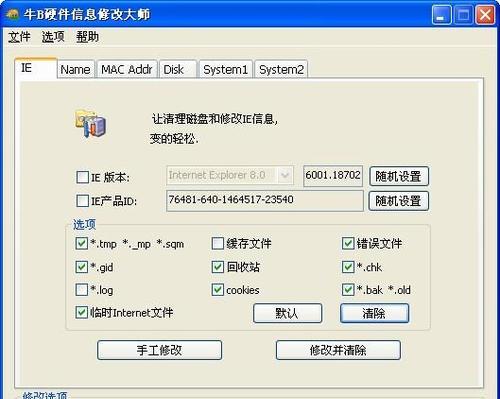This screenshot has width=500, height=399.
Task: Click 随机设置 beside IE version
Action: click(x=399, y=176)
